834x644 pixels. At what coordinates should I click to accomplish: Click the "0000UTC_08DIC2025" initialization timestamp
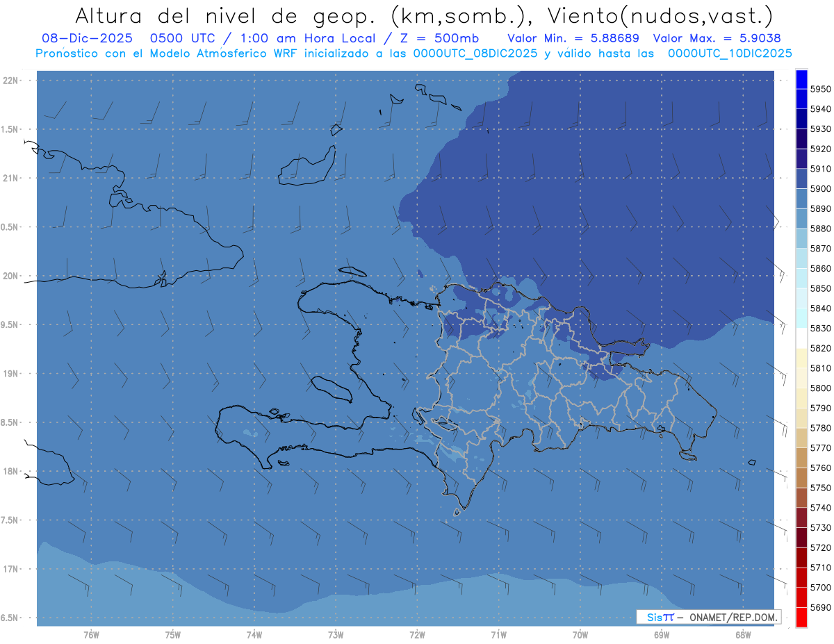475,53
